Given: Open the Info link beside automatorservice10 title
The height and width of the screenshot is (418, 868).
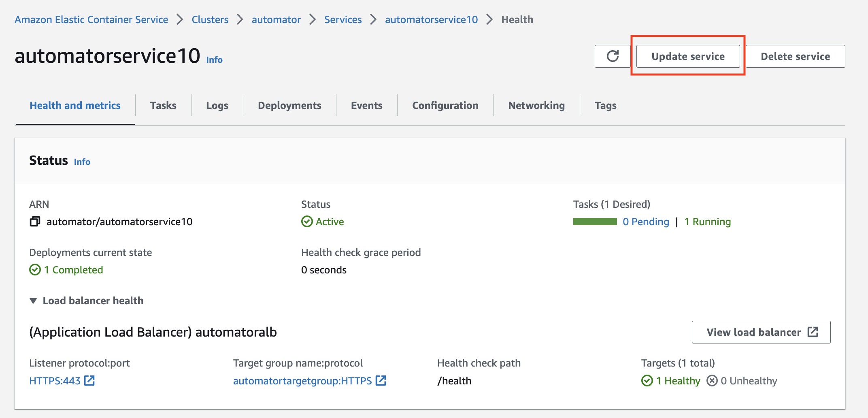Looking at the screenshot, I should click(214, 60).
